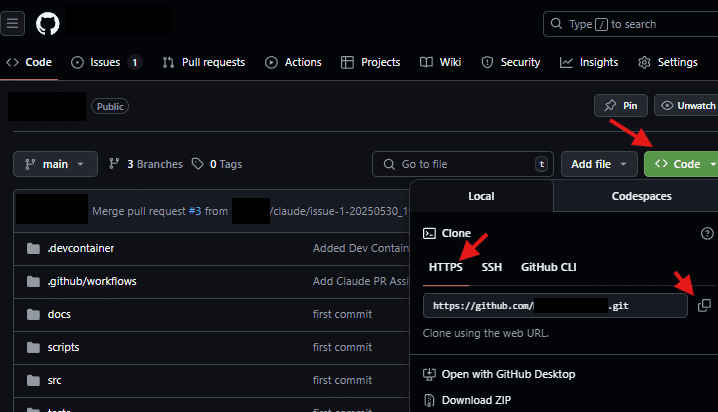Viewport: 718px width, 412px height.
Task: Copy the HTTPS clone URL to clipboard
Action: (x=704, y=305)
